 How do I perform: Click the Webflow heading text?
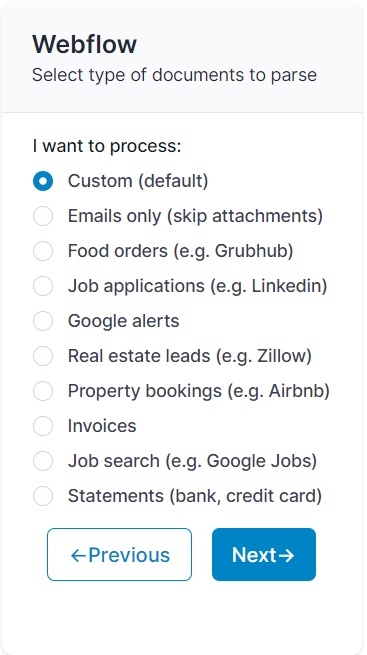point(84,44)
